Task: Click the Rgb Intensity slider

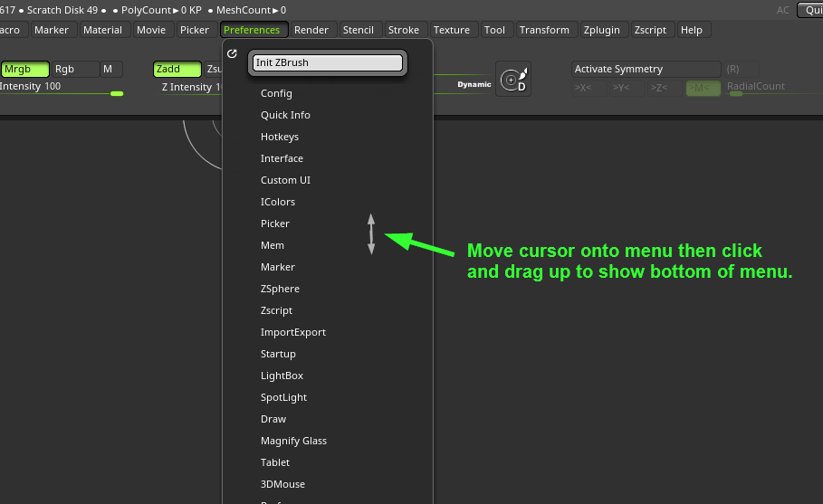Action: (x=62, y=88)
